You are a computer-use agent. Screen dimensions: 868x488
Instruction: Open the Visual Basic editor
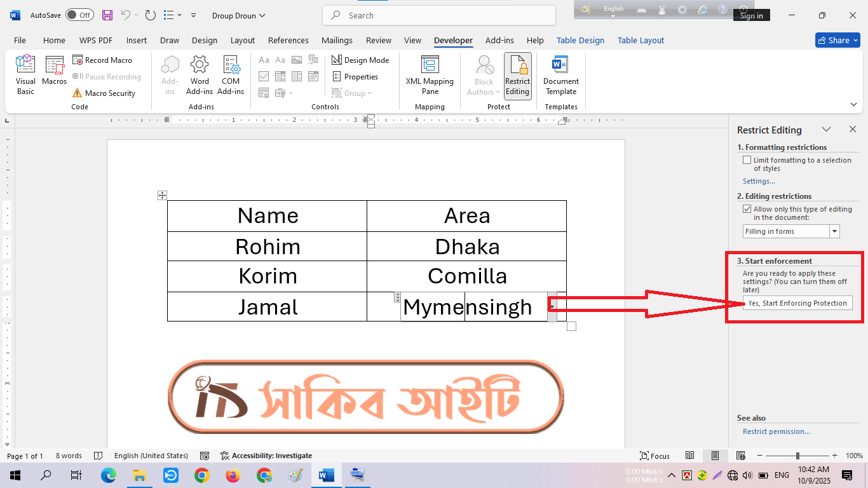[x=25, y=75]
